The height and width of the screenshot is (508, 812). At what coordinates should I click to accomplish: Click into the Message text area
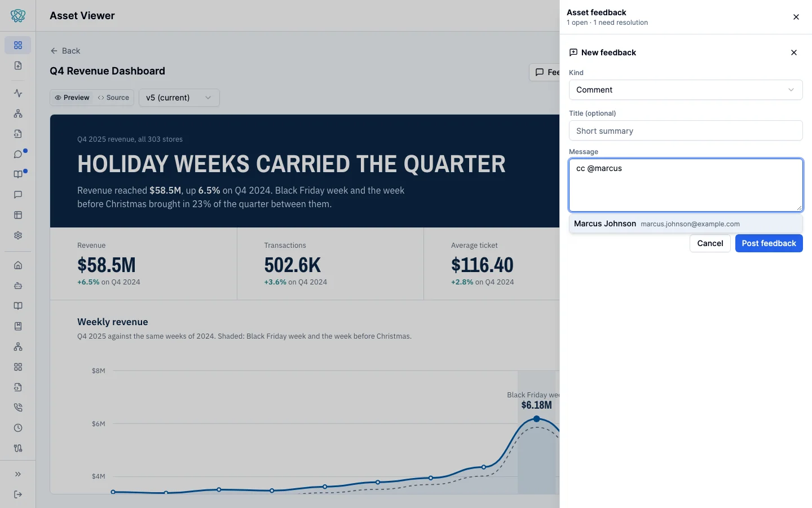pos(686,185)
